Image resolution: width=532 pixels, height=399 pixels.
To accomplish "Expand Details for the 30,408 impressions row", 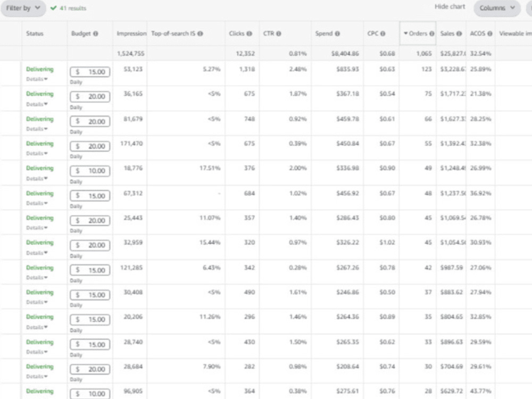I will pos(37,302).
